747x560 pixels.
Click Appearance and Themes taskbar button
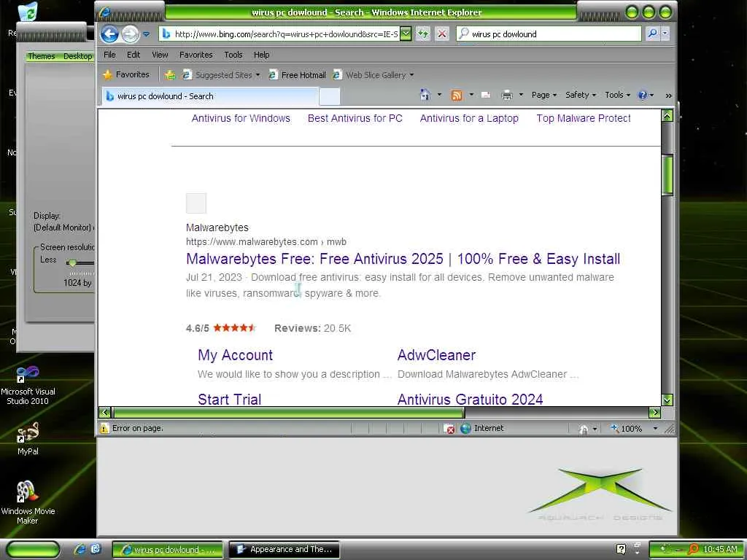pyautogui.click(x=285, y=550)
